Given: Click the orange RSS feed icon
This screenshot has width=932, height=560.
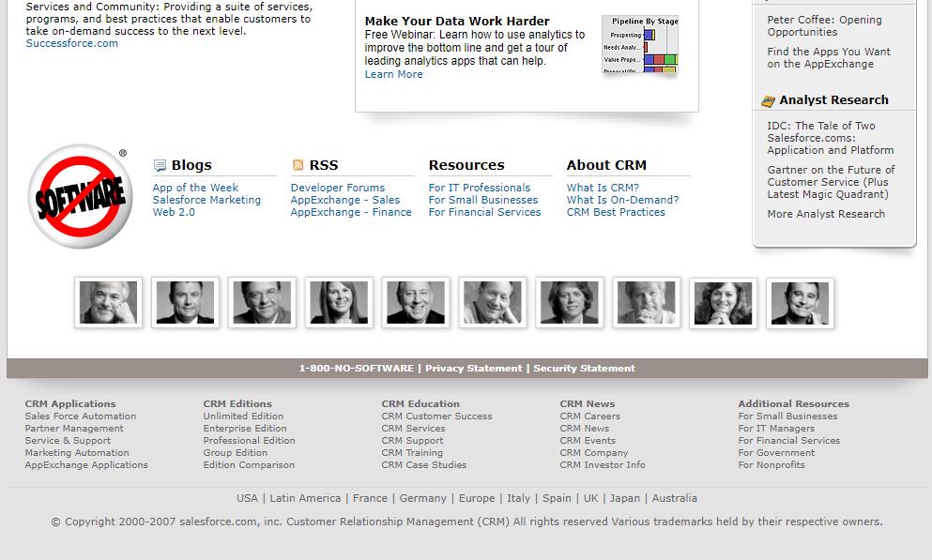Looking at the screenshot, I should tap(298, 165).
